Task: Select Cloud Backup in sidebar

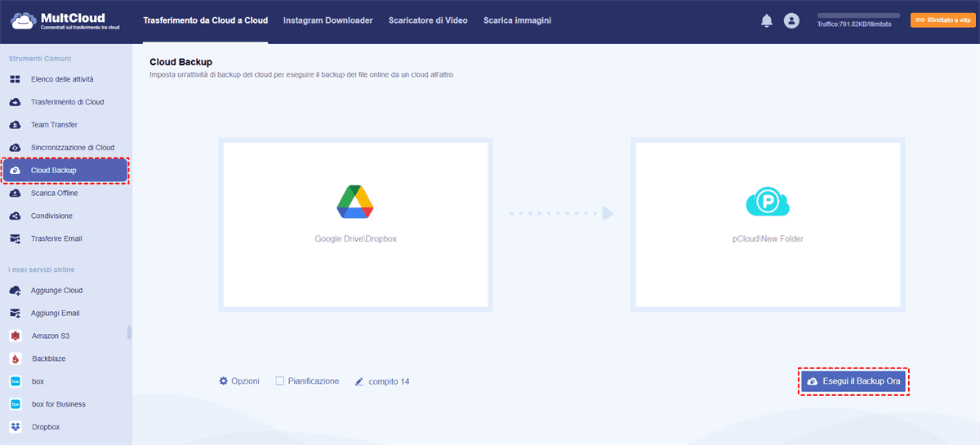Action: pyautogui.click(x=65, y=171)
